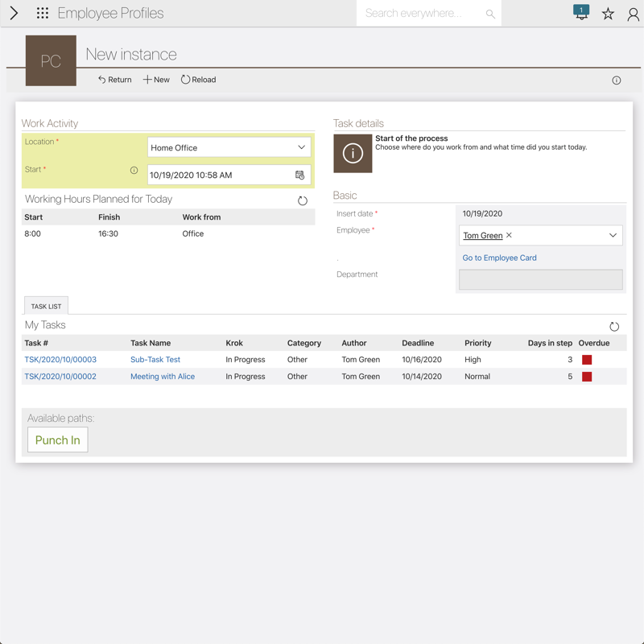Expand the Employee dropdown
The width and height of the screenshot is (644, 644).
coord(613,236)
